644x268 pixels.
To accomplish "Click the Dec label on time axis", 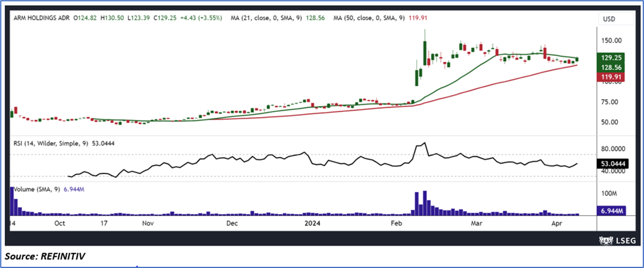I will pyautogui.click(x=233, y=223).
